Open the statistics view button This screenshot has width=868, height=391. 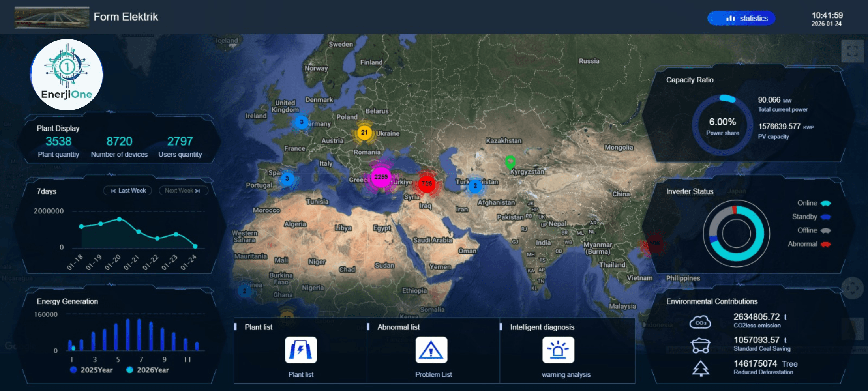pyautogui.click(x=741, y=18)
